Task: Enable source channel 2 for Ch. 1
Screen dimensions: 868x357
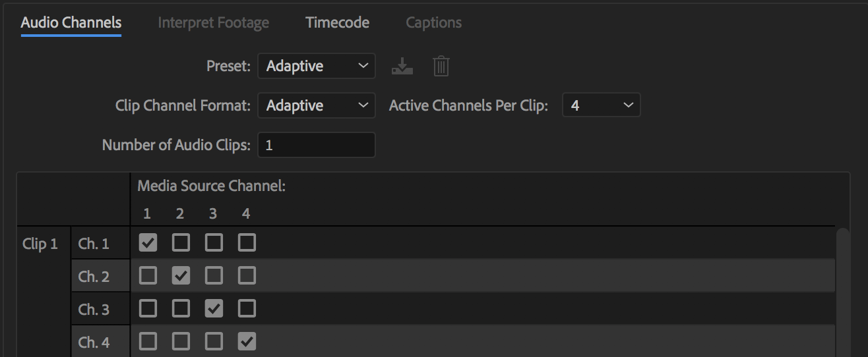Action: click(181, 243)
